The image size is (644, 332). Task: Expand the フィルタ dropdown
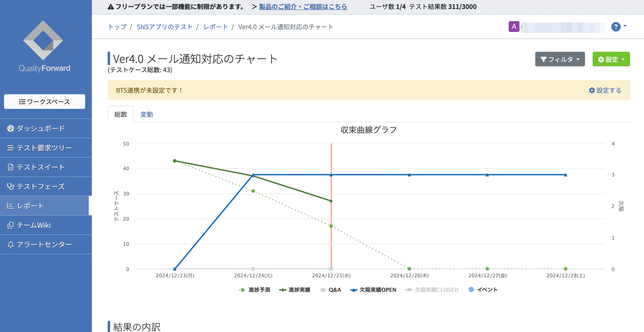[x=560, y=59]
